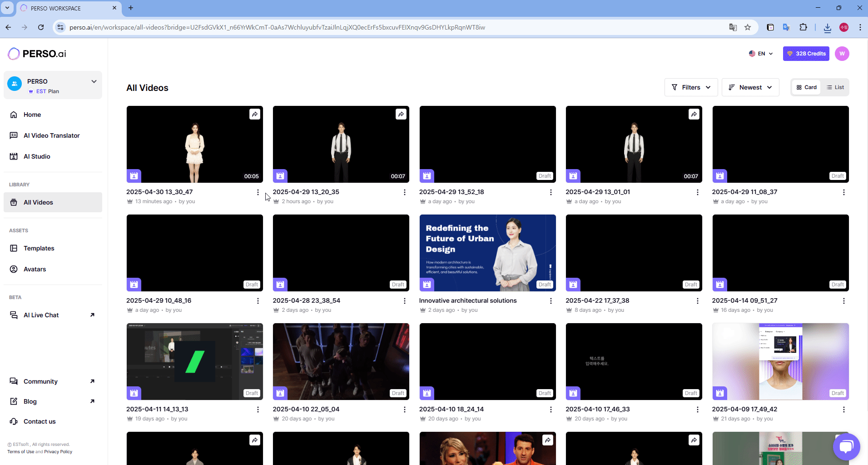
Task: Open browser extensions puzzle icon
Action: click(x=803, y=27)
